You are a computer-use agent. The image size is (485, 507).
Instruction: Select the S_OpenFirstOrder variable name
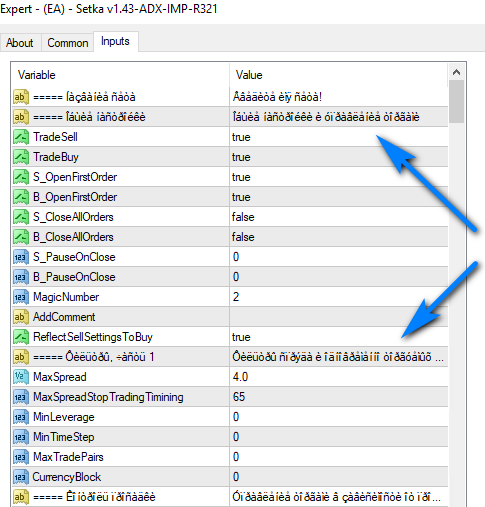click(x=75, y=177)
